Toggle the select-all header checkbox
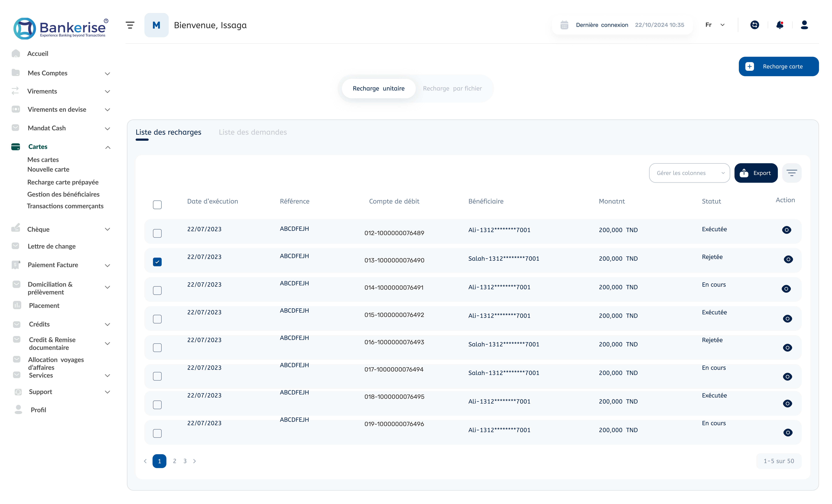Viewport: 832px width, 504px height. 157,205
